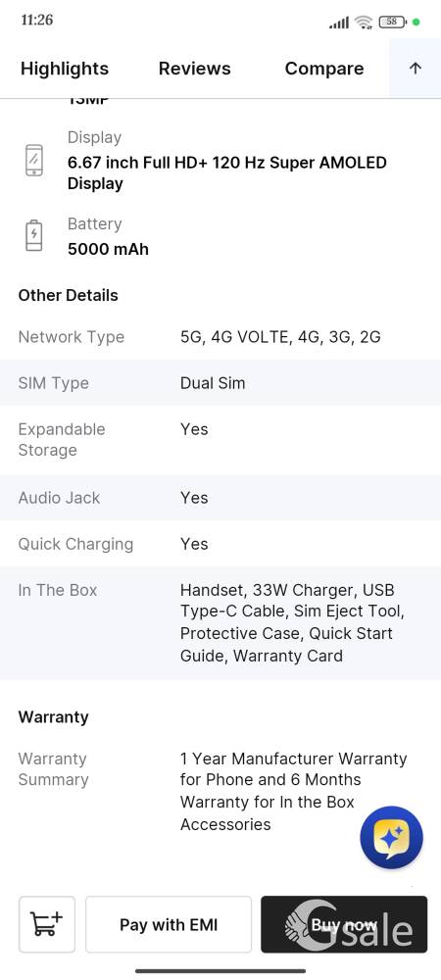The width and height of the screenshot is (441, 980).
Task: Tap the add to cart icon
Action: coord(47,924)
